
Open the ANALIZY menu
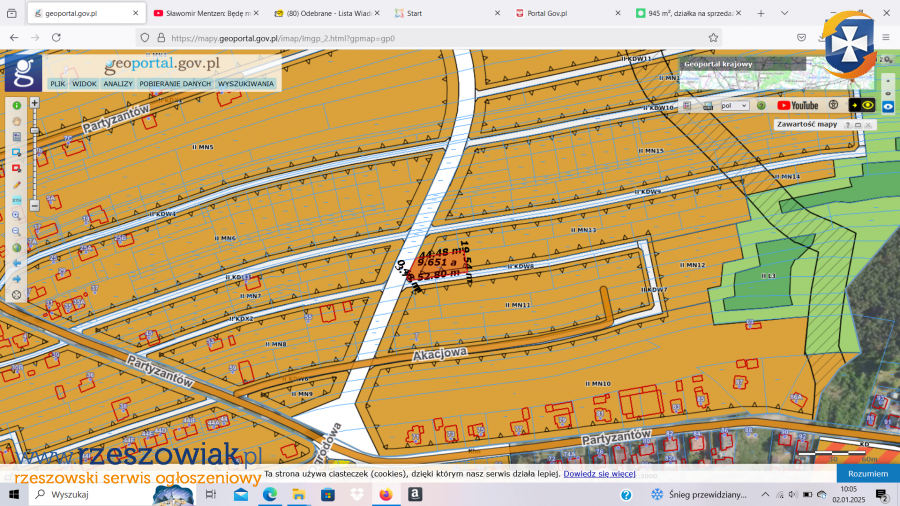pos(118,84)
